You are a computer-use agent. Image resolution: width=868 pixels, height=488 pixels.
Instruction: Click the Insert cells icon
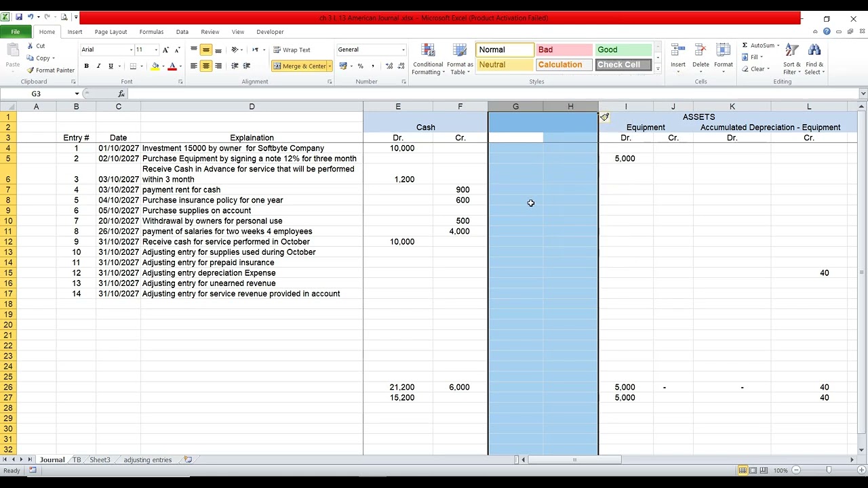point(678,50)
